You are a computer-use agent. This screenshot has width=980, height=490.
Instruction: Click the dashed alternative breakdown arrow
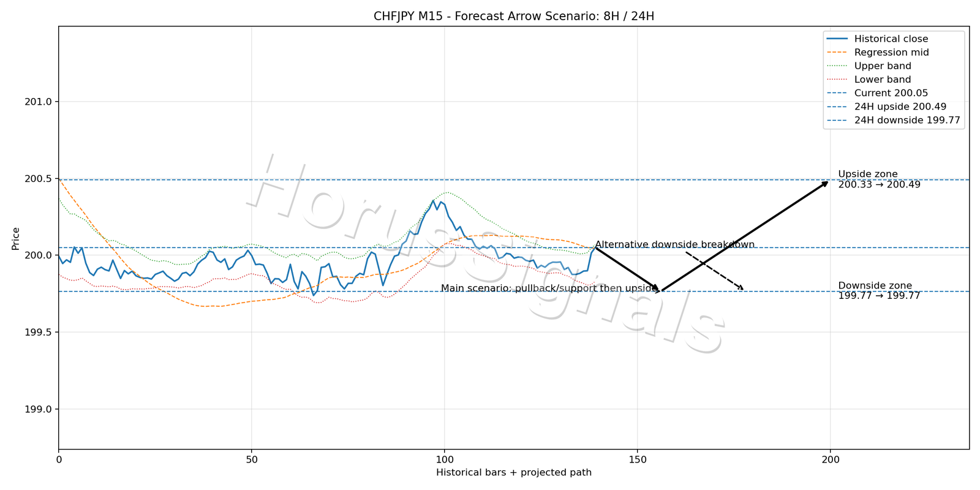tap(714, 270)
